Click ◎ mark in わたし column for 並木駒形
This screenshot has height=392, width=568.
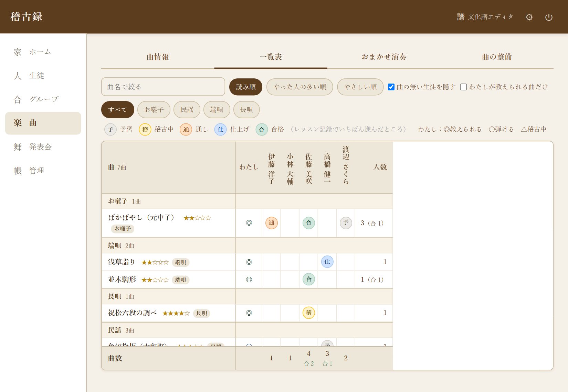tap(249, 280)
